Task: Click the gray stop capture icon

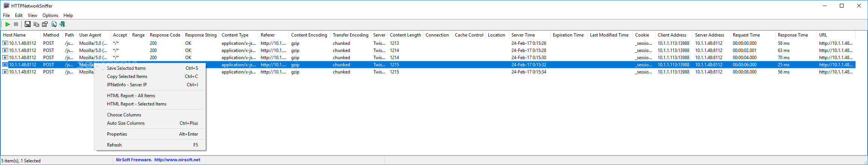Action: 16,24
